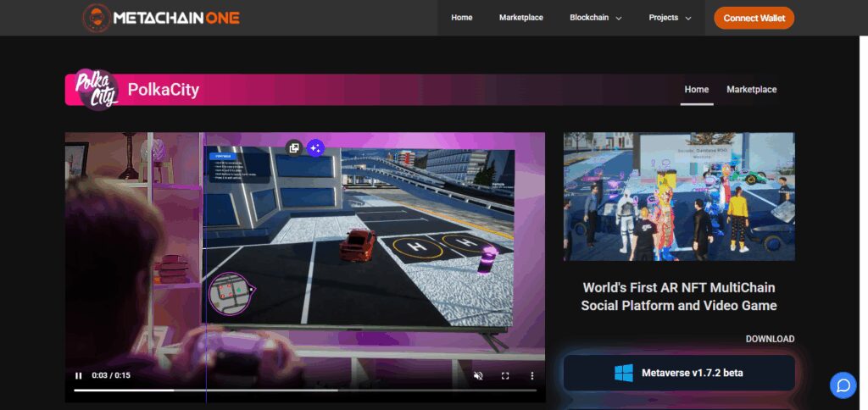The width and height of the screenshot is (868, 410).
Task: Pause the PolkaCity video
Action: click(x=79, y=376)
